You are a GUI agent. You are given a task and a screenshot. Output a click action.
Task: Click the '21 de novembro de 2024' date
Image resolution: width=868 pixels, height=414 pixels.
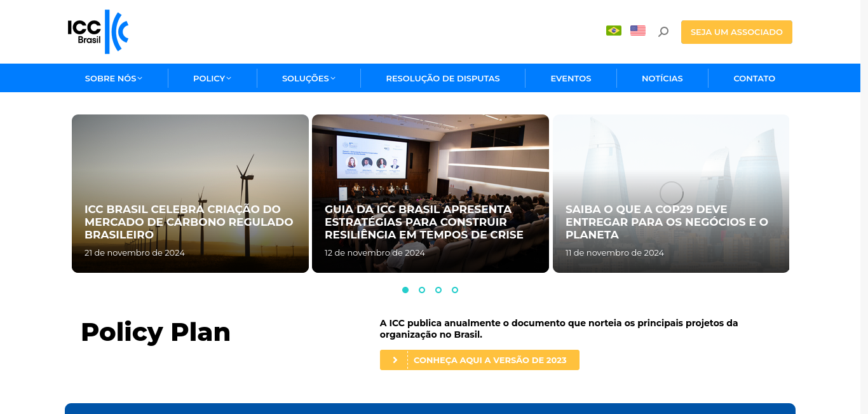pos(135,252)
